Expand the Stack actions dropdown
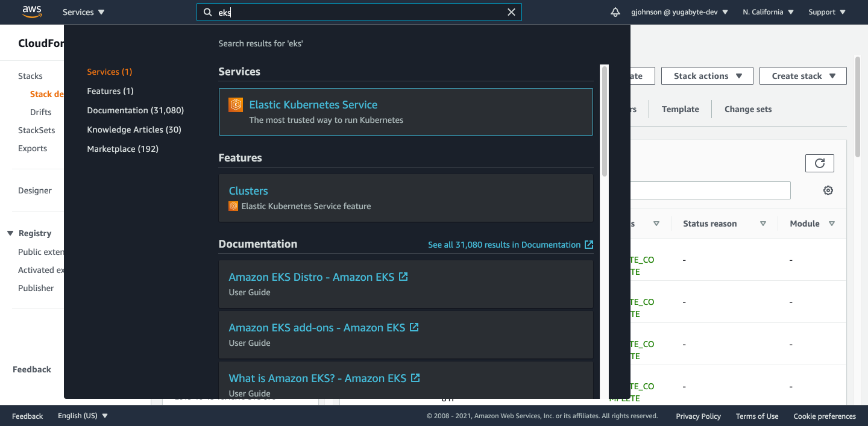 [706, 76]
